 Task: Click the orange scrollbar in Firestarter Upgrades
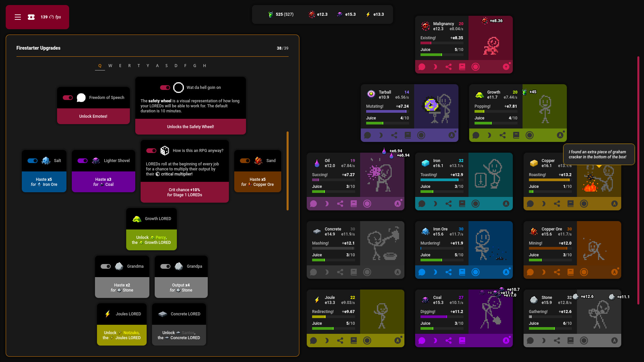[288, 171]
